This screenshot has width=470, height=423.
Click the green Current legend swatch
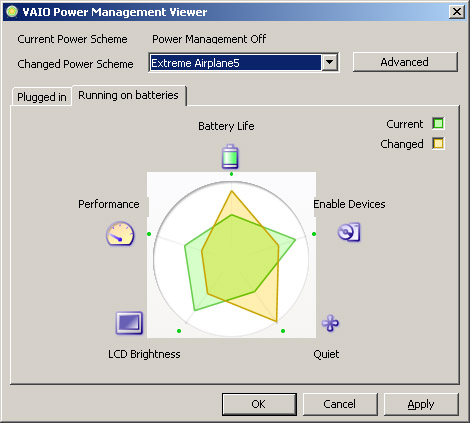click(x=438, y=123)
